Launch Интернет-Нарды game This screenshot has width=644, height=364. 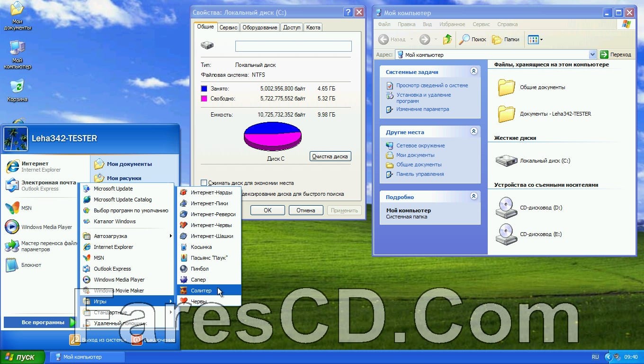tap(209, 192)
